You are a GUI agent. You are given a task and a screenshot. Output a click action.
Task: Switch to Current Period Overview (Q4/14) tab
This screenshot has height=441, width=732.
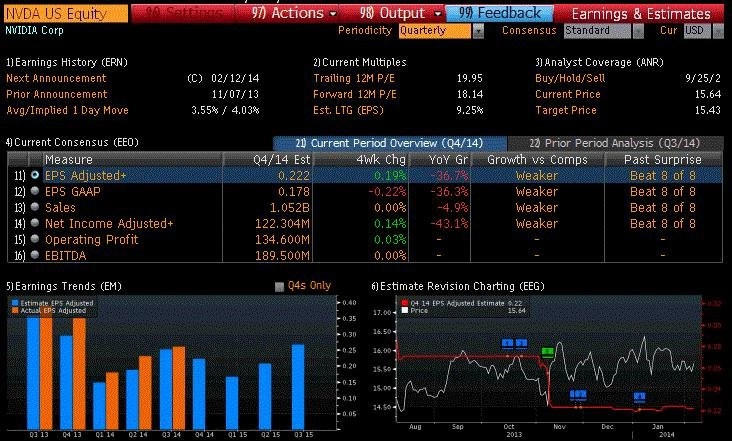(x=389, y=143)
